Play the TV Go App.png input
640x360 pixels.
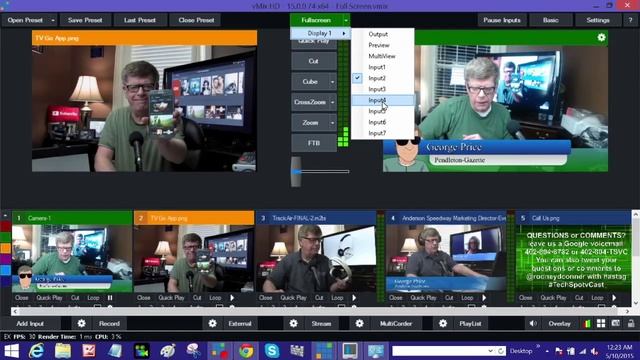[232, 298]
